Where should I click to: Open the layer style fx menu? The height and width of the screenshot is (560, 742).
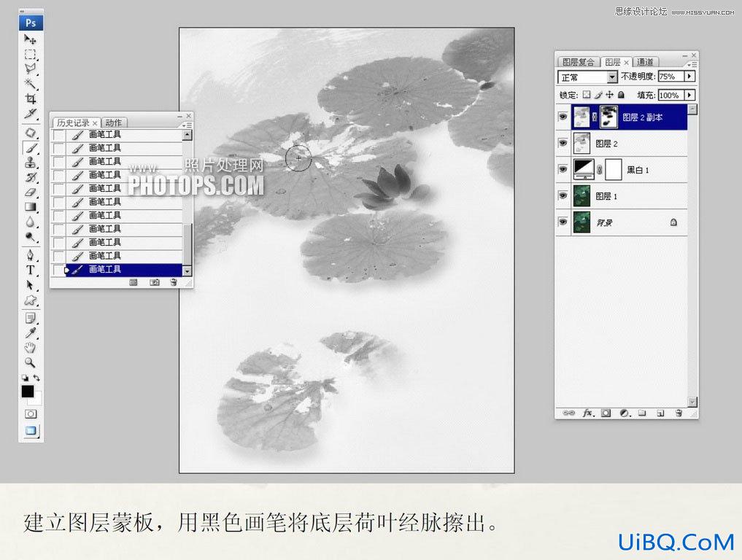[587, 413]
